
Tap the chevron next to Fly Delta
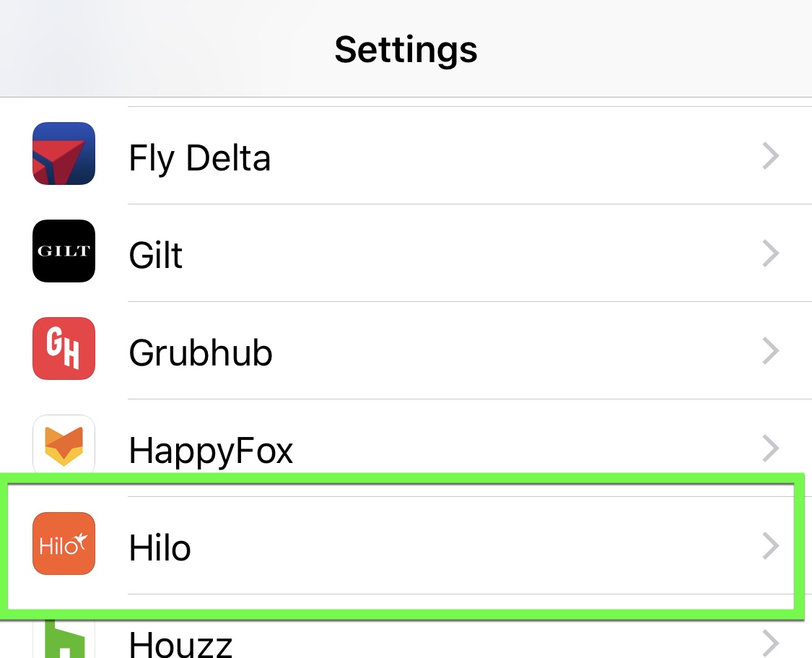[771, 156]
